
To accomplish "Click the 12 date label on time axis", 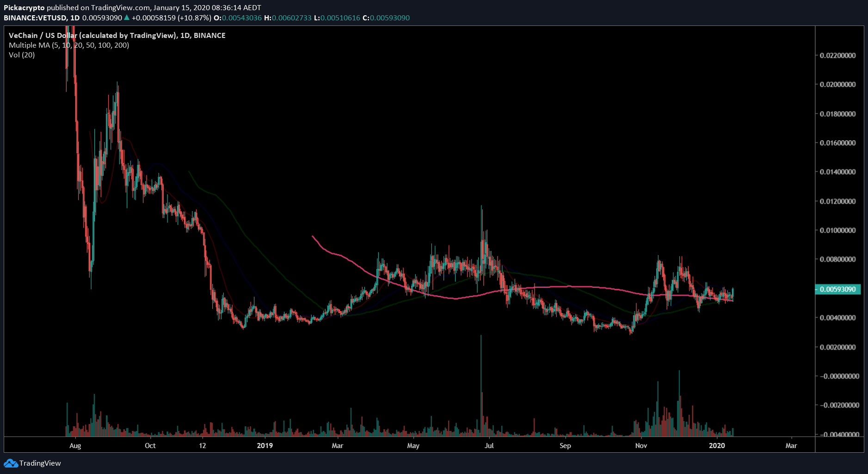I will pos(202,446).
